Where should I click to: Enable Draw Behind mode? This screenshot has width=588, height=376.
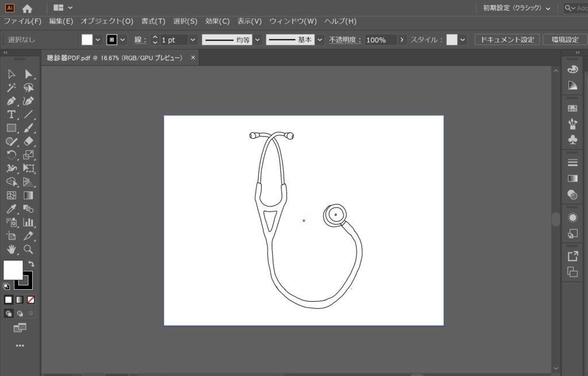pos(20,313)
